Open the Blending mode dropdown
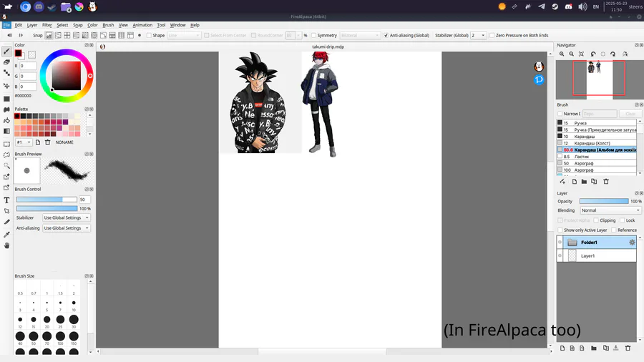Viewport: 644px width, 362px height. coord(611,210)
